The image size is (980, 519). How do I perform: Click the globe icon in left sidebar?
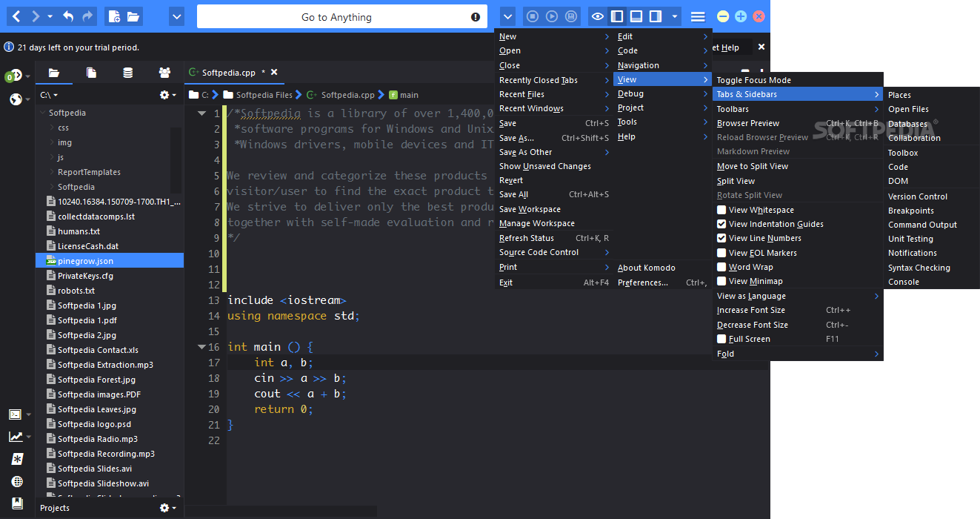point(16,99)
